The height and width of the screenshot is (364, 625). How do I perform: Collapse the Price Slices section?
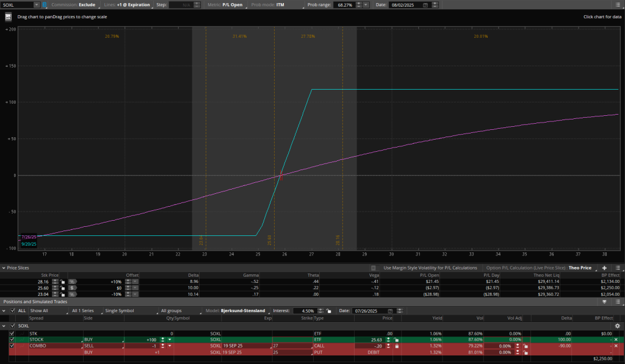tap(3, 268)
